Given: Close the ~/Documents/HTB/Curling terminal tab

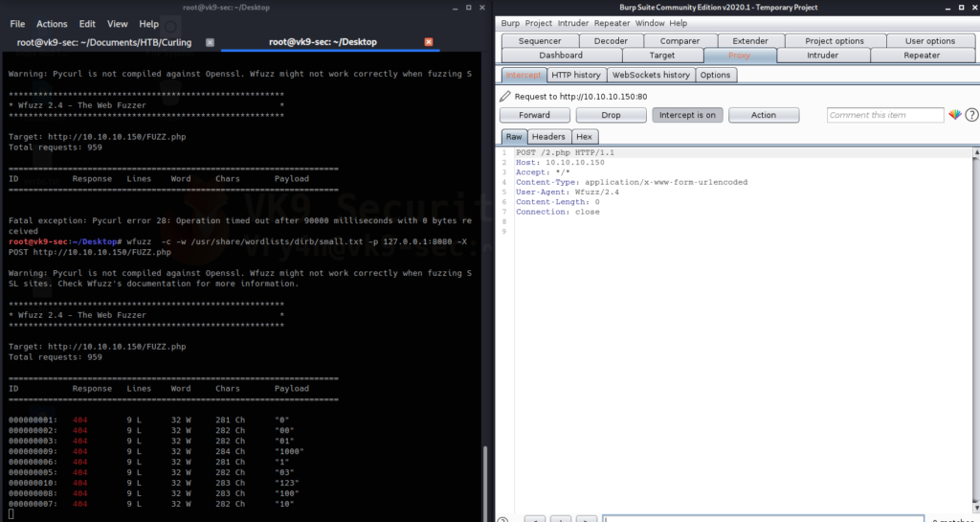Looking at the screenshot, I should [210, 42].
